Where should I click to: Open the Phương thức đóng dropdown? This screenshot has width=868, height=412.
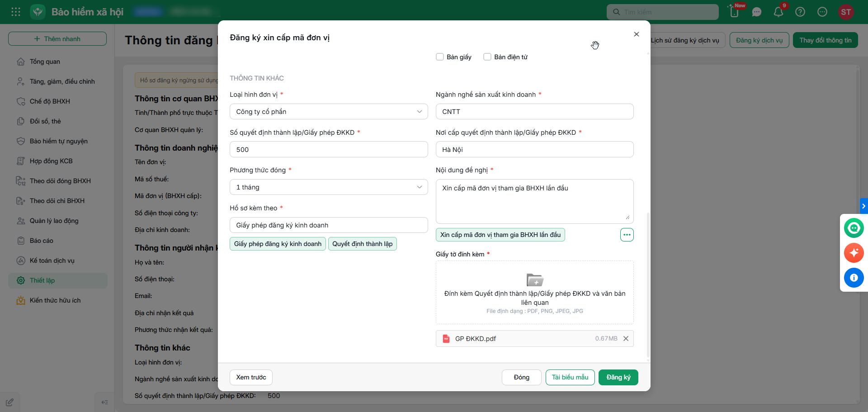click(x=329, y=187)
